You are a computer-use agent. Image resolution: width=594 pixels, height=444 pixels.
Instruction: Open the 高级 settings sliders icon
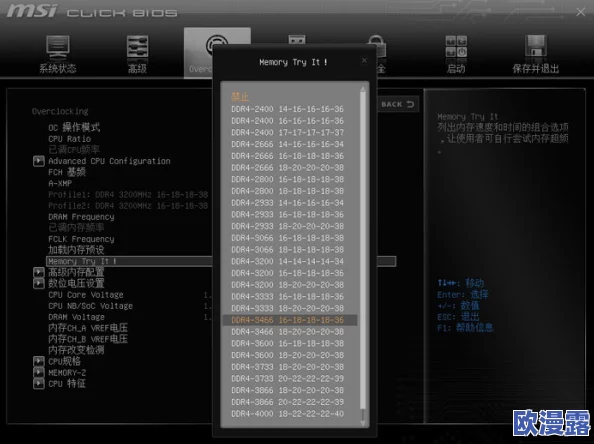pyautogui.click(x=137, y=47)
